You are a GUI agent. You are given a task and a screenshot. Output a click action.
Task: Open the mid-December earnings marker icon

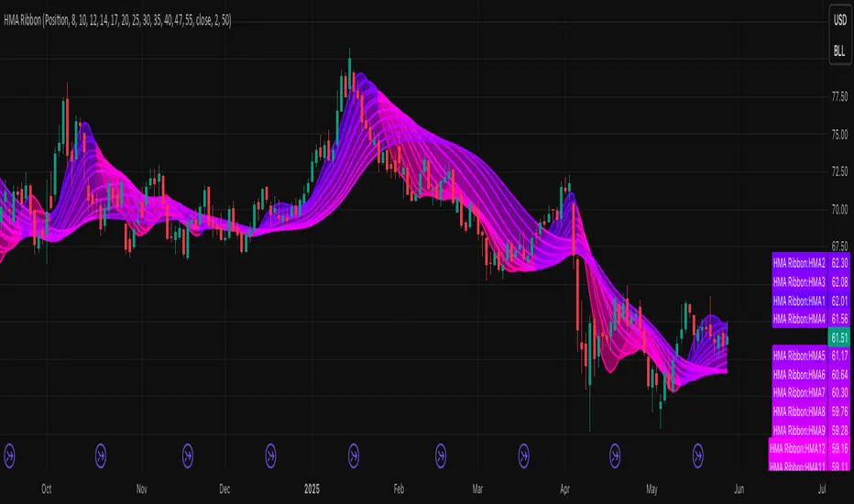(270, 455)
